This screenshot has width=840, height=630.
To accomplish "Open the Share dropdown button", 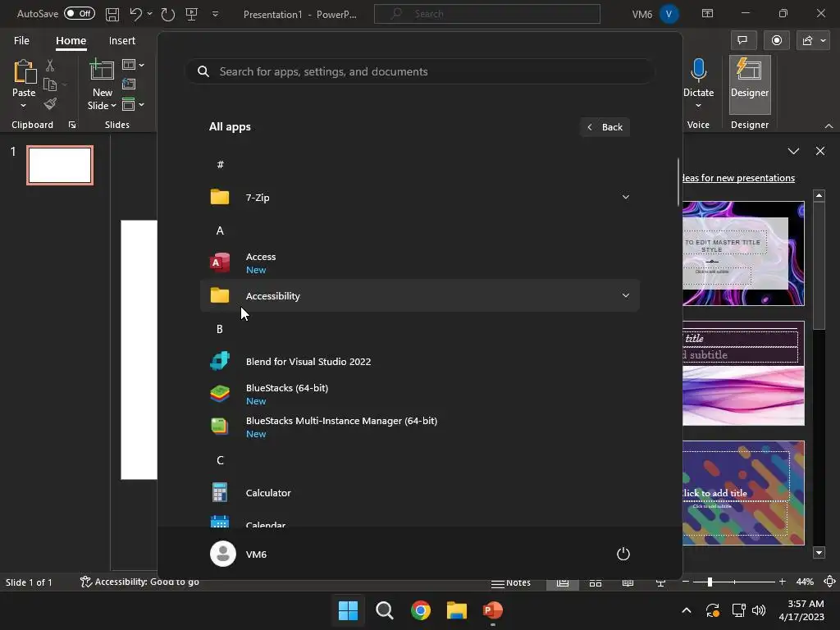I will point(813,41).
